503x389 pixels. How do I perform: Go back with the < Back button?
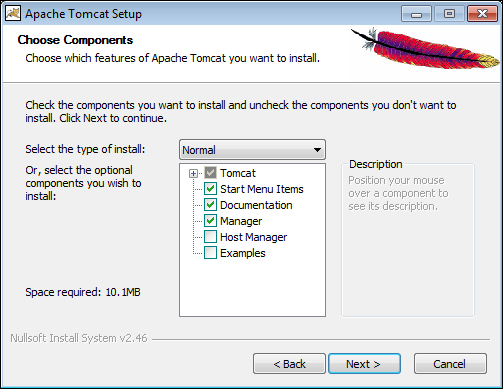click(x=289, y=364)
